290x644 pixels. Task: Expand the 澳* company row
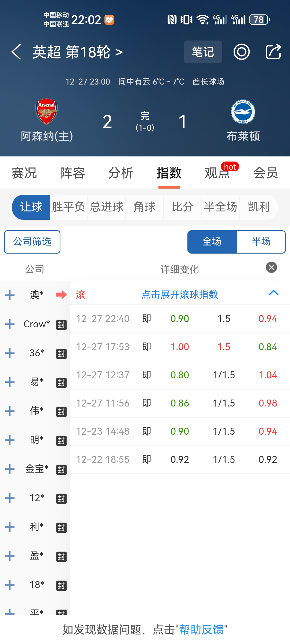pyautogui.click(x=10, y=295)
